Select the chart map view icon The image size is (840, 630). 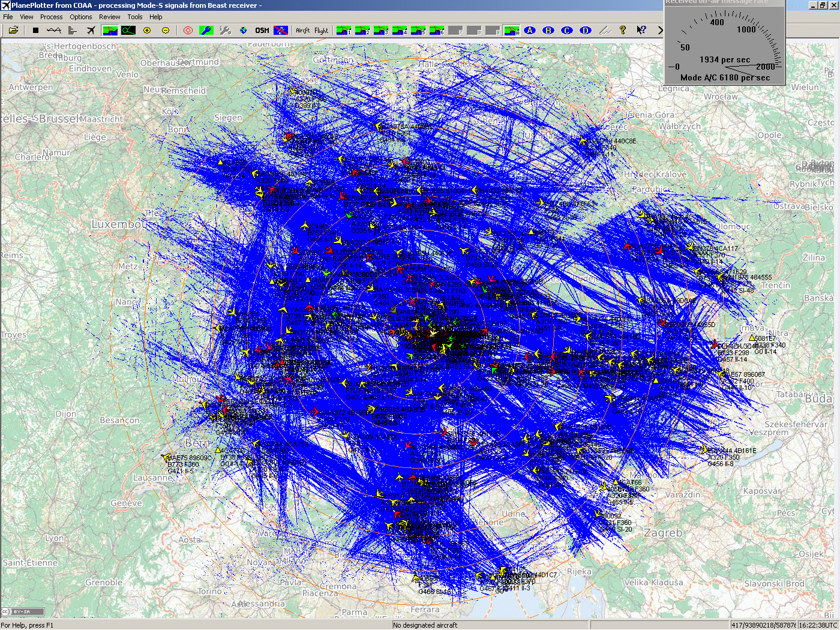click(110, 30)
